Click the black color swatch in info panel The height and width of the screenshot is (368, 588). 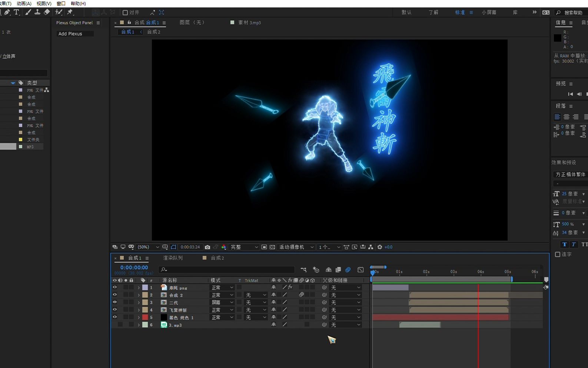pyautogui.click(x=557, y=38)
